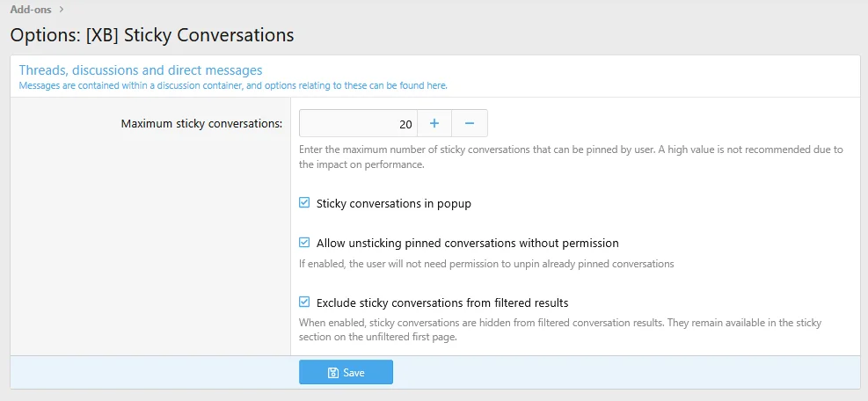Uncheck Sticky conversations in popup checkbox

coord(304,203)
